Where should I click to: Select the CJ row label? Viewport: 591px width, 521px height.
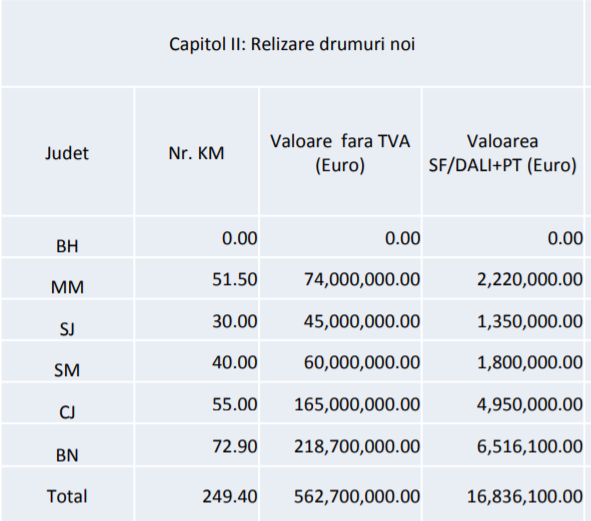(67, 412)
